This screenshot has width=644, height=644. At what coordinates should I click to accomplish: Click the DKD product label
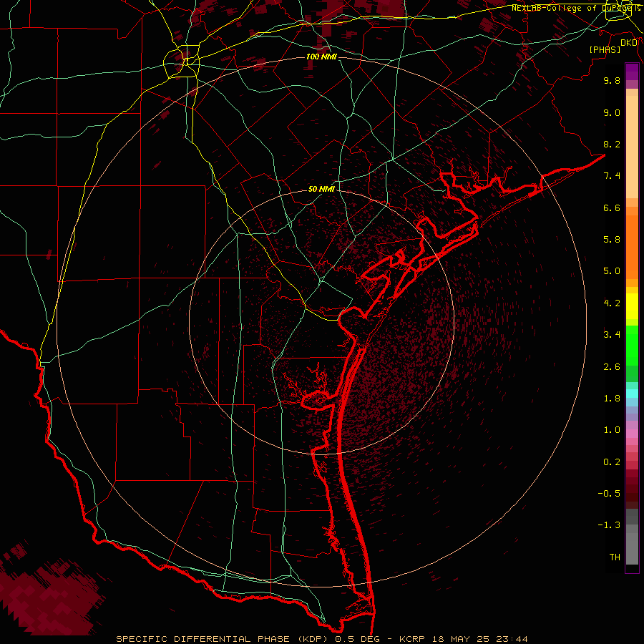point(629,43)
